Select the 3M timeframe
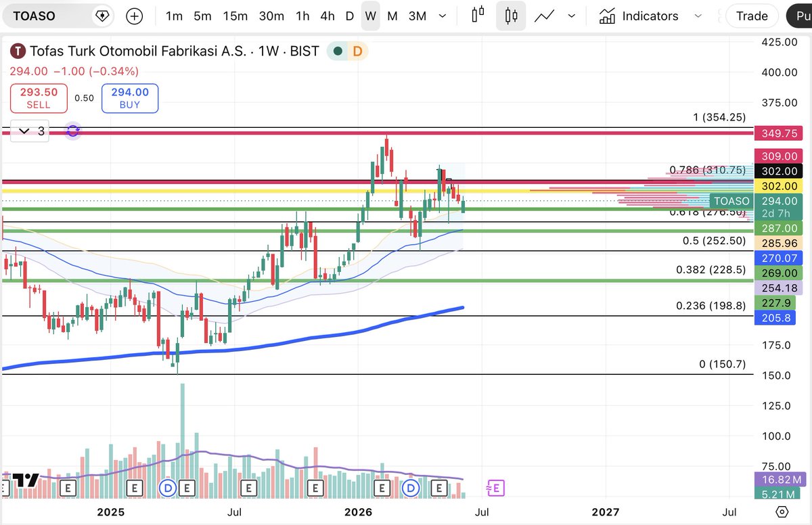812x525 pixels. [418, 16]
